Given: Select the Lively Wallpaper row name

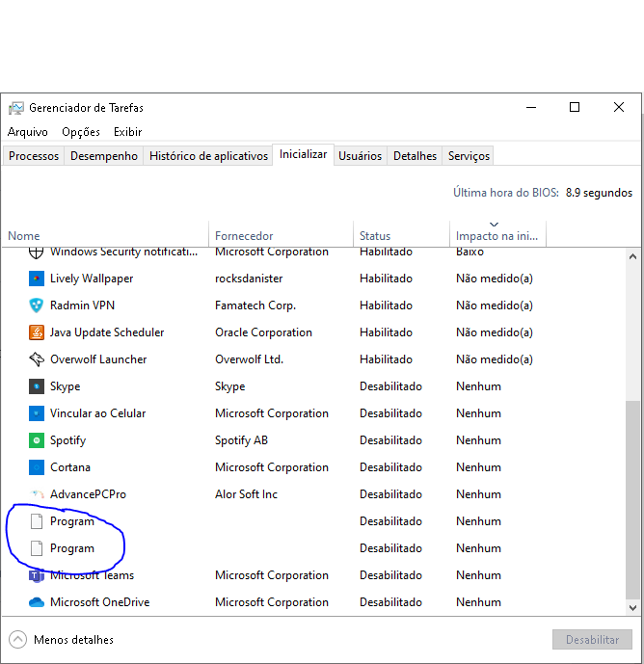Looking at the screenshot, I should 92,279.
